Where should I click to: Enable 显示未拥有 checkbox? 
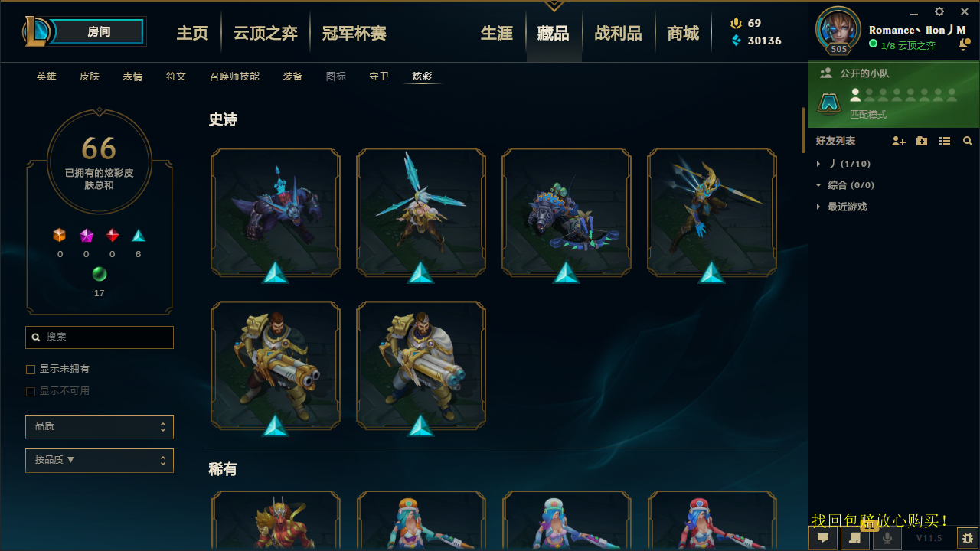(x=31, y=370)
